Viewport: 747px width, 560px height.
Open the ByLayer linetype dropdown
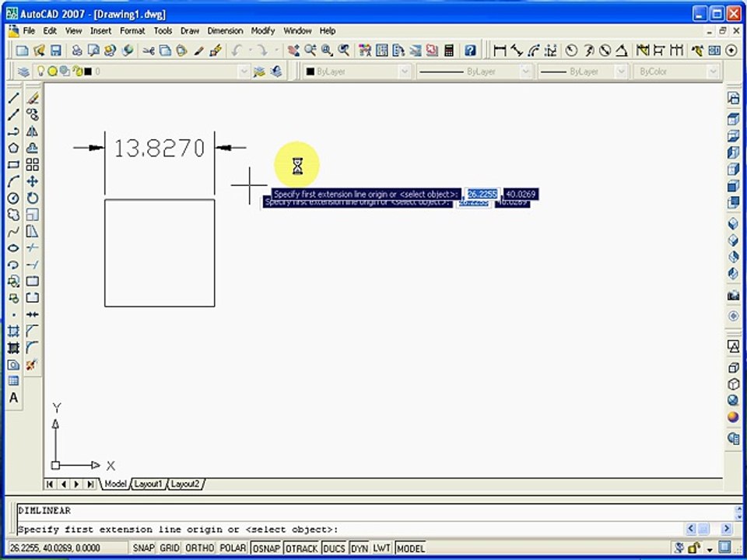pyautogui.click(x=525, y=72)
